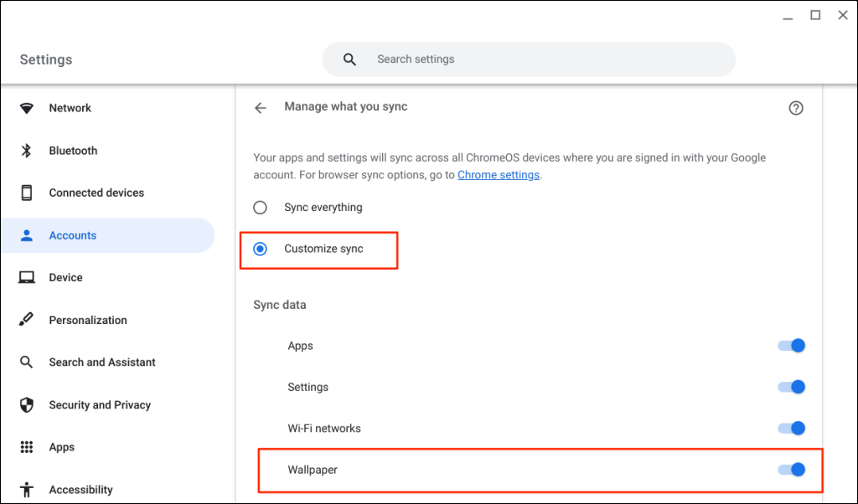Click the Personalization brush icon
858x504 pixels.
coord(27,320)
